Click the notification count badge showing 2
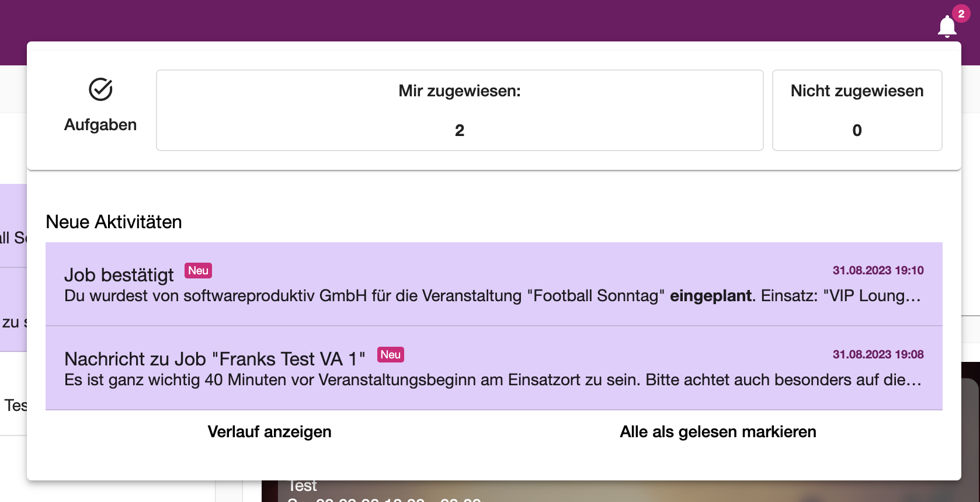This screenshot has height=502, width=980. (961, 13)
